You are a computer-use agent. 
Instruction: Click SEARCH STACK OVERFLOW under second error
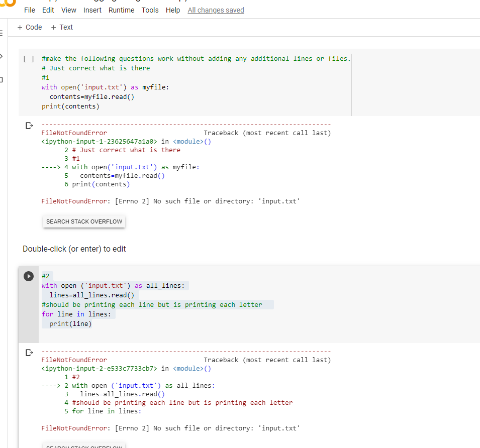coord(83,446)
